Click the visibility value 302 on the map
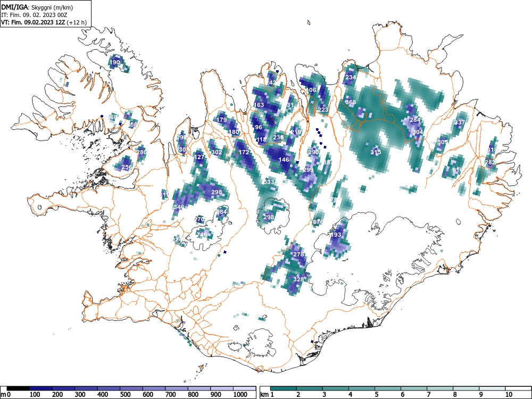This screenshot has height=399, width=532. click(217, 152)
